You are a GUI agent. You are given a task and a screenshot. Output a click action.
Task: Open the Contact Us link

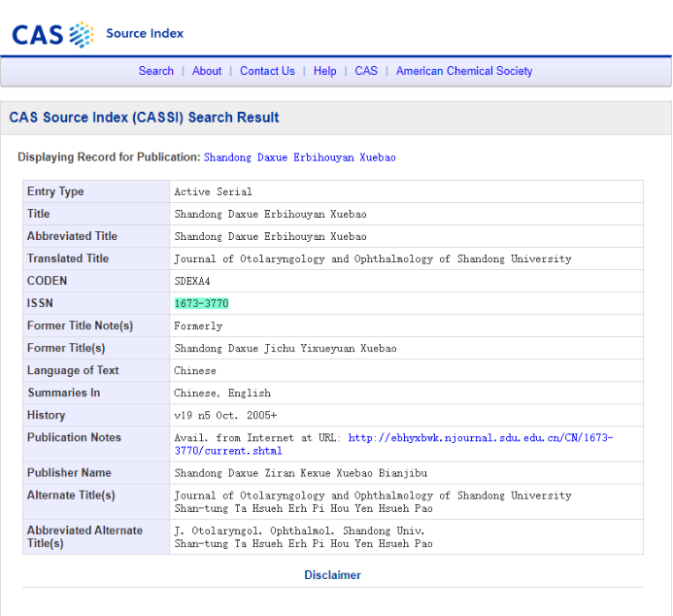click(267, 71)
